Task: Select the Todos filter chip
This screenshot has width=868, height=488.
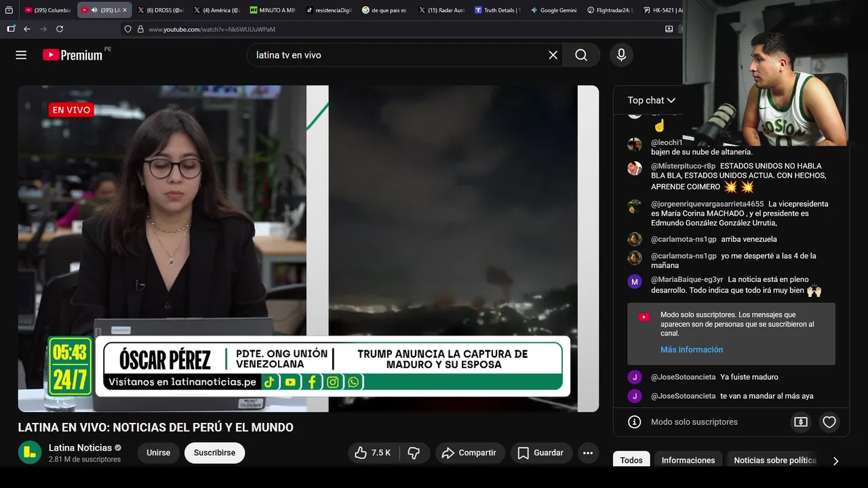Action: [x=631, y=460]
